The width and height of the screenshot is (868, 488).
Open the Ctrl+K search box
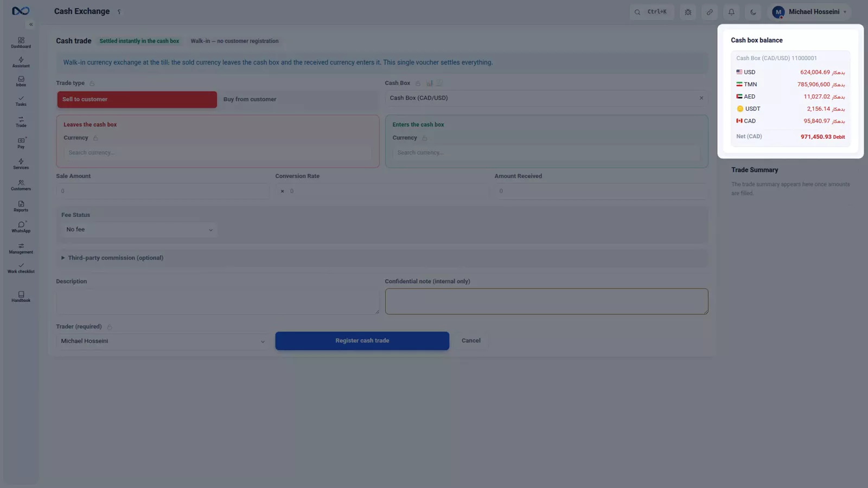pos(652,12)
